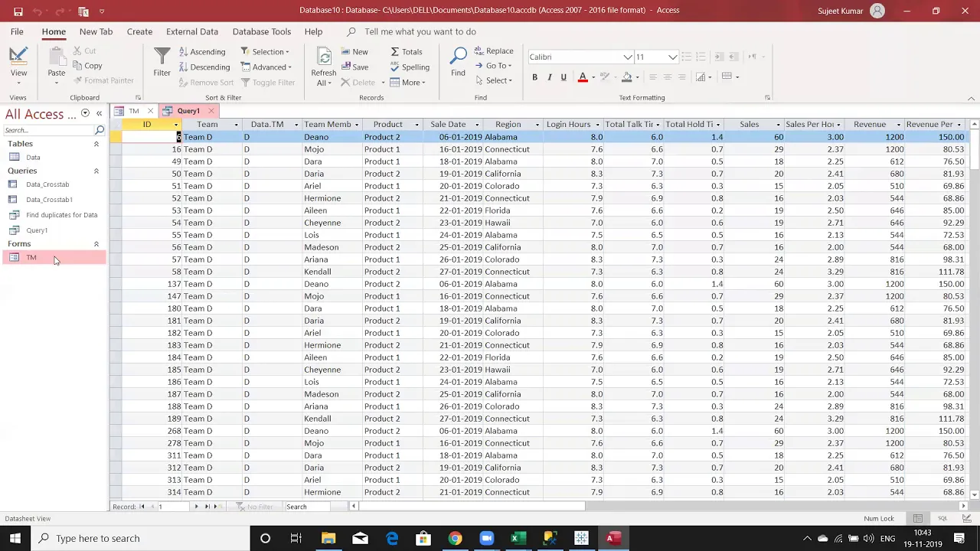Open Excel from the taskbar
The height and width of the screenshot is (551, 980).
coord(518,538)
